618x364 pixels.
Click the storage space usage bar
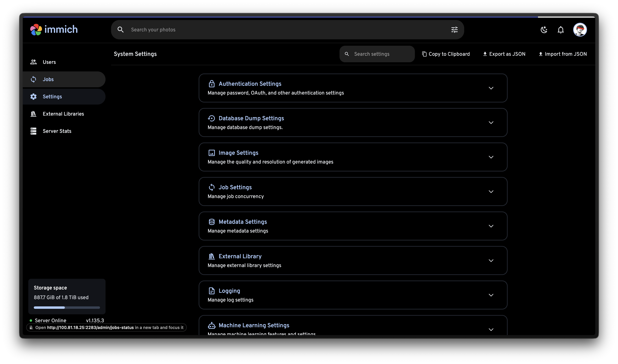point(67,307)
